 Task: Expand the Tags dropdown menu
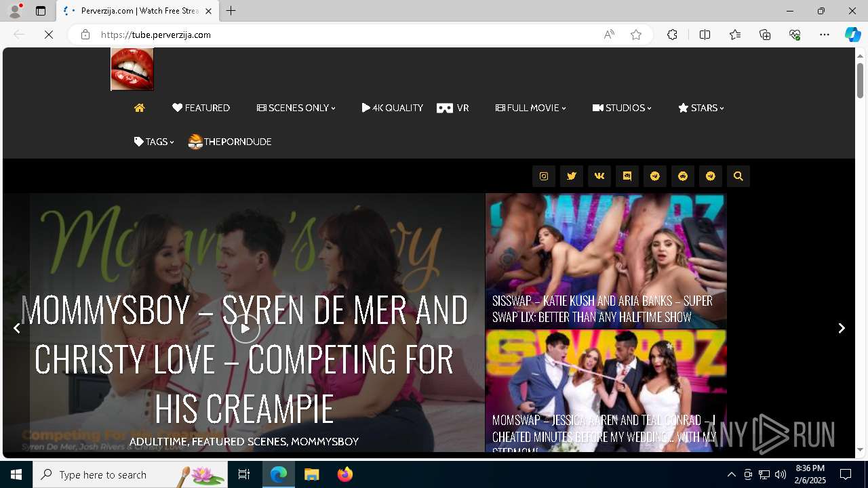(x=154, y=142)
